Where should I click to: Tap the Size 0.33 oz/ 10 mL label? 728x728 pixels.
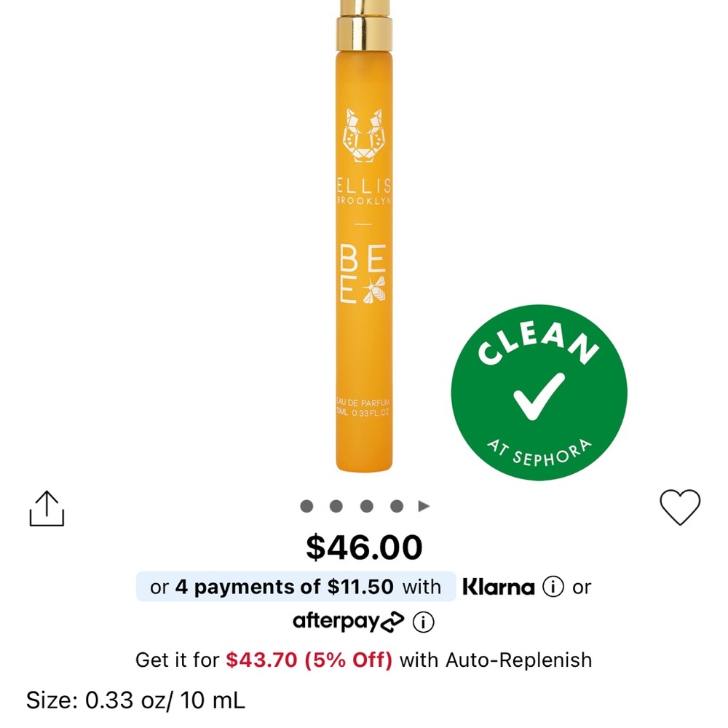[135, 700]
